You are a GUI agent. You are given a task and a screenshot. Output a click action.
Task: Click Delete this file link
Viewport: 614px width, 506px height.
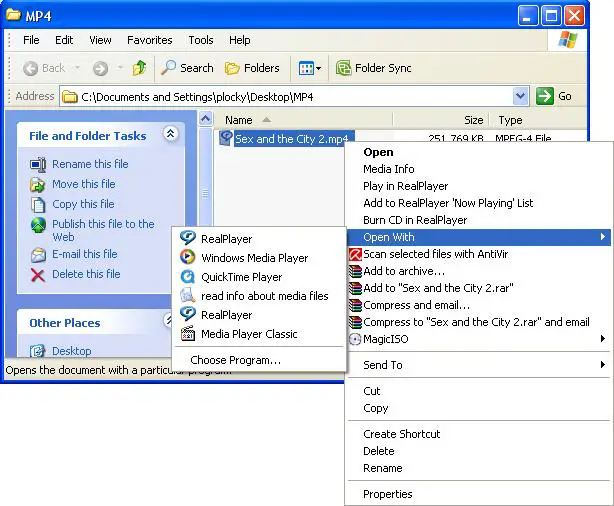86,274
